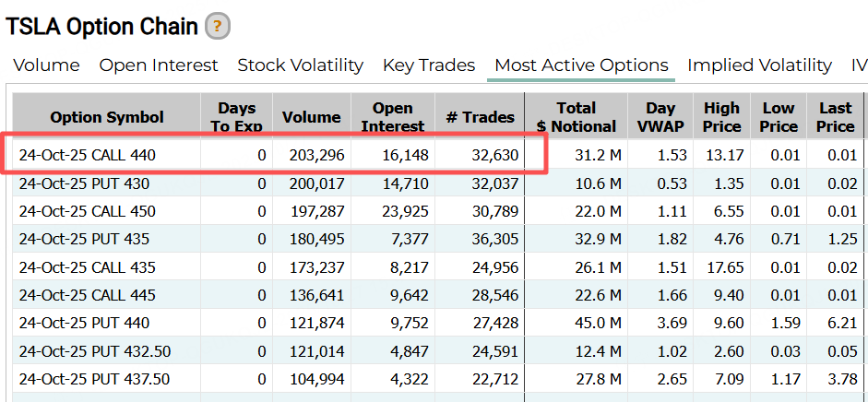This screenshot has height=402, width=868.
Task: Click the help question mark icon
Action: click(x=218, y=26)
